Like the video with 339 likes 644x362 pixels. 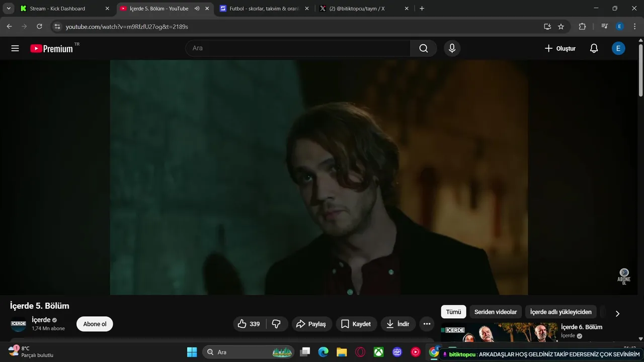249,324
